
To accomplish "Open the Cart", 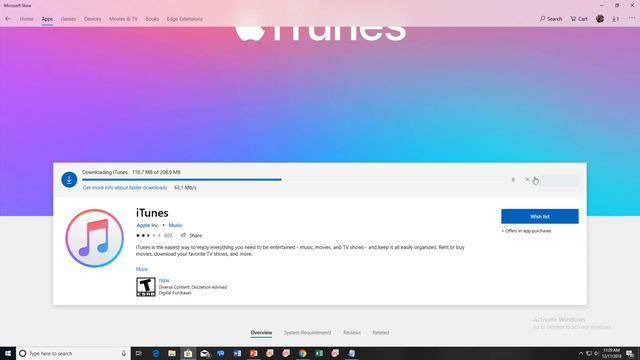I will click(579, 19).
